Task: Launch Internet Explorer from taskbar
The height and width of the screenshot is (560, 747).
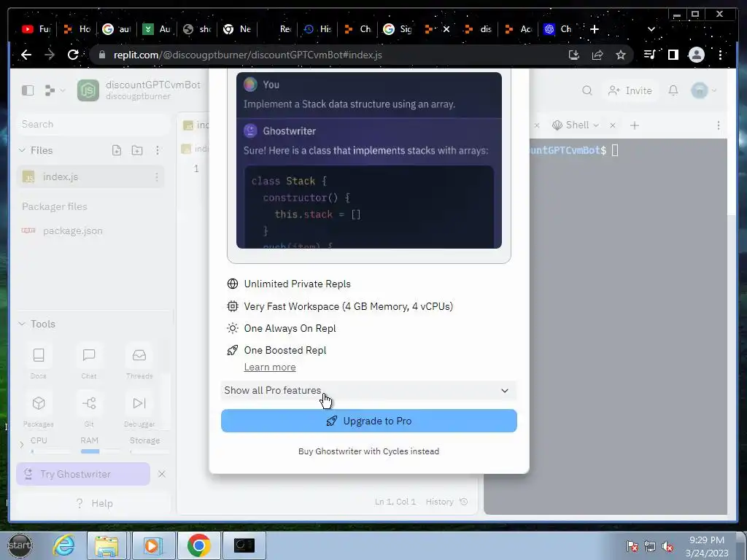Action: (63, 545)
